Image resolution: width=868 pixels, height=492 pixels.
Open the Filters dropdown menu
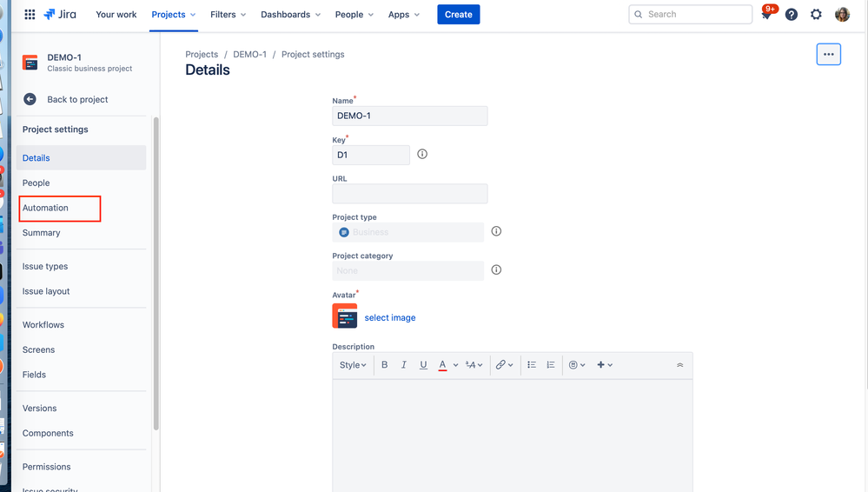pyautogui.click(x=228, y=15)
